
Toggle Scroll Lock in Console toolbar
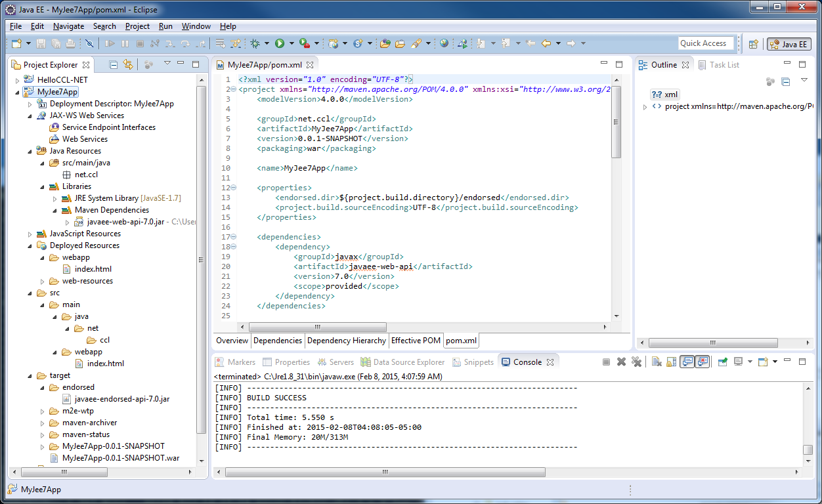670,362
